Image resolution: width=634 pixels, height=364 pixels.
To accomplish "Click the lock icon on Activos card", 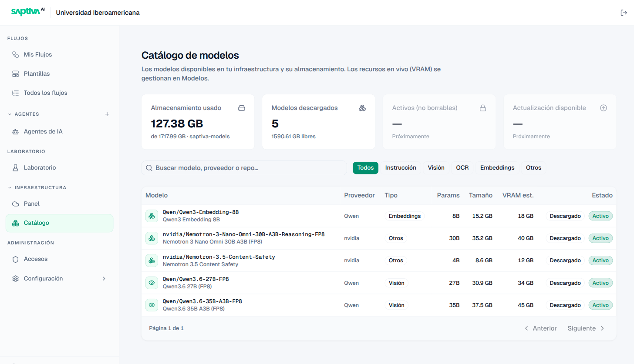I will [483, 108].
